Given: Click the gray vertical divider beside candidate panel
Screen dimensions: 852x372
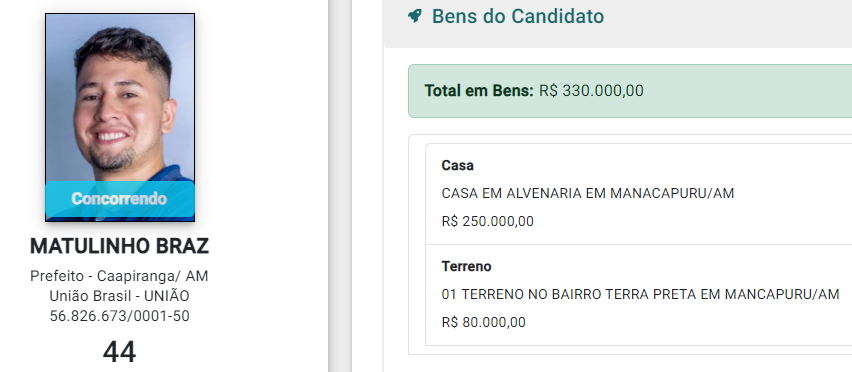Looking at the screenshot, I should coord(340,186).
